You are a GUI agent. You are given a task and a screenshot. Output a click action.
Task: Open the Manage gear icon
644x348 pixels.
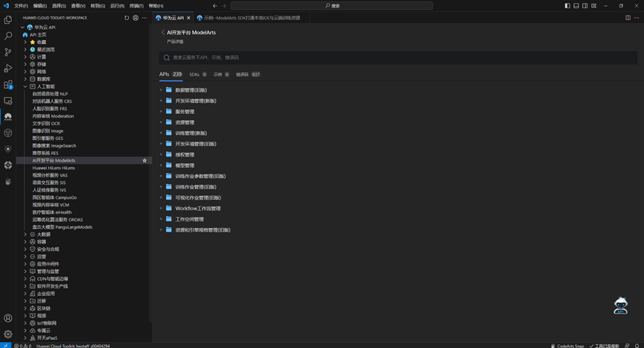[x=7, y=334]
